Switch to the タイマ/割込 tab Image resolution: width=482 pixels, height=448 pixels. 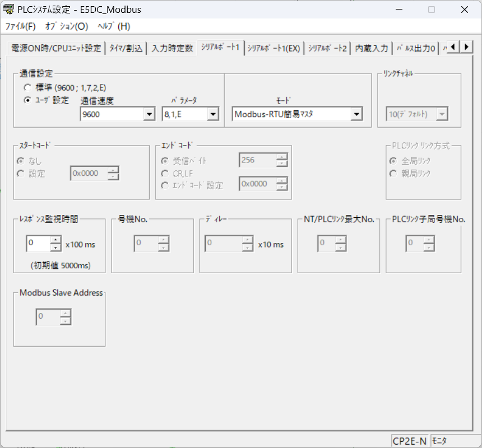126,48
